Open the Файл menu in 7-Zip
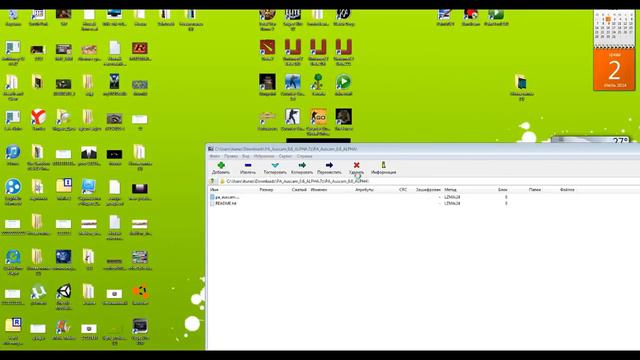 [215, 156]
